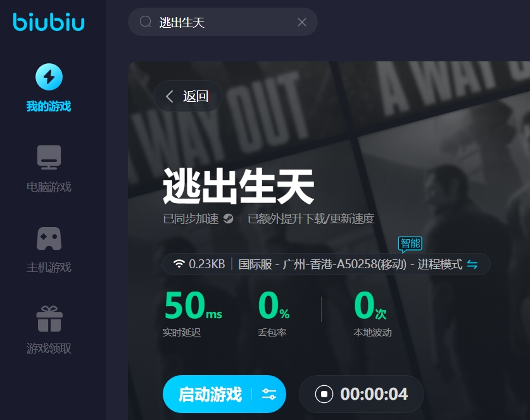Select the PC games monitor icon
Viewport: 530px width, 420px height.
pos(49,157)
